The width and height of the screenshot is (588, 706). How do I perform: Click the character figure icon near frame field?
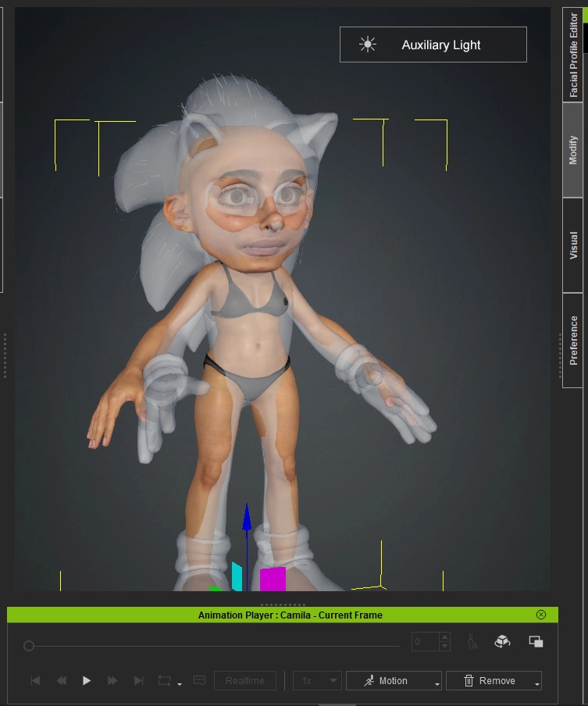point(472,642)
